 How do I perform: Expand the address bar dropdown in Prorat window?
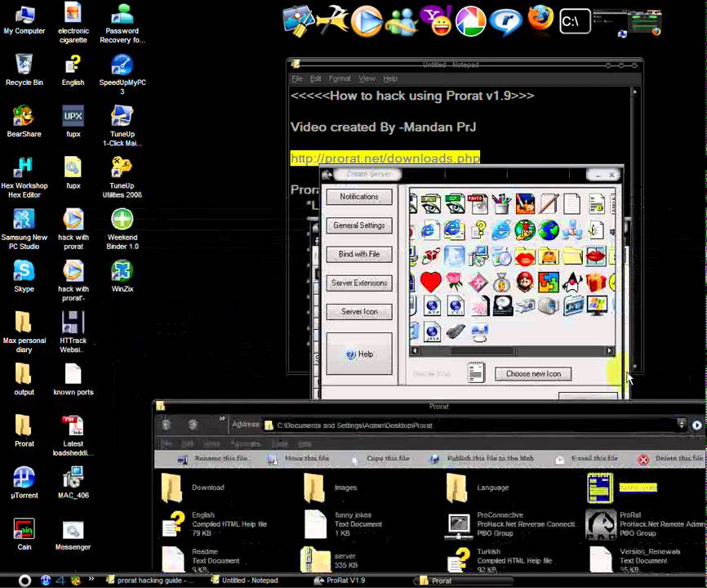(x=682, y=425)
